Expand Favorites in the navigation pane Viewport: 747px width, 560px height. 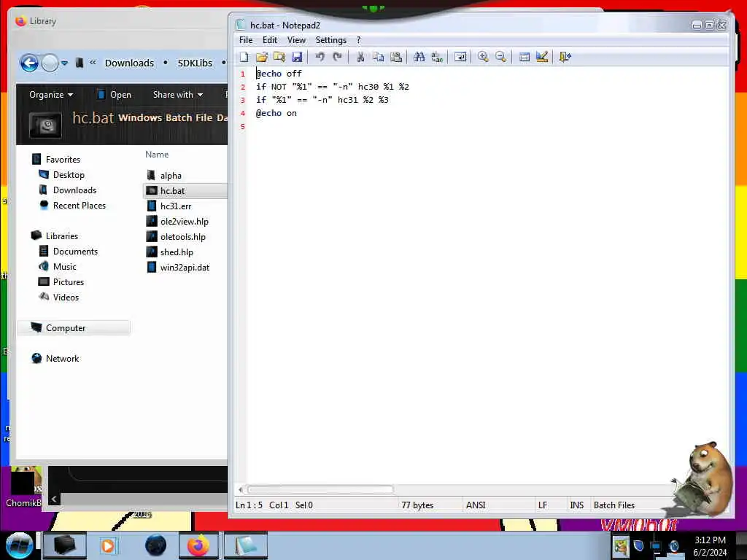63,160
